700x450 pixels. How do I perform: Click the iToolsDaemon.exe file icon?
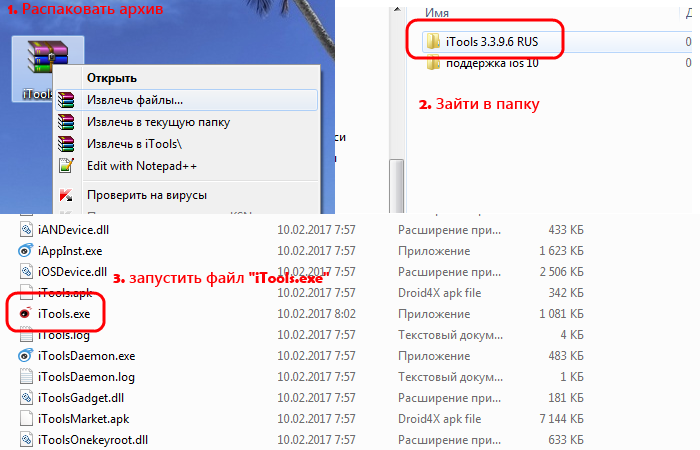click(26, 355)
